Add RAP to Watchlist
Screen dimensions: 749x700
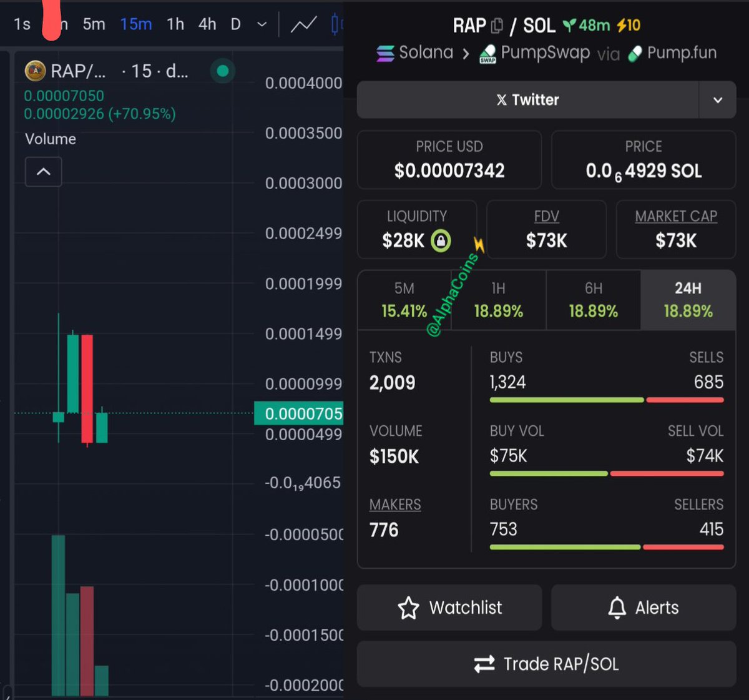tap(449, 608)
